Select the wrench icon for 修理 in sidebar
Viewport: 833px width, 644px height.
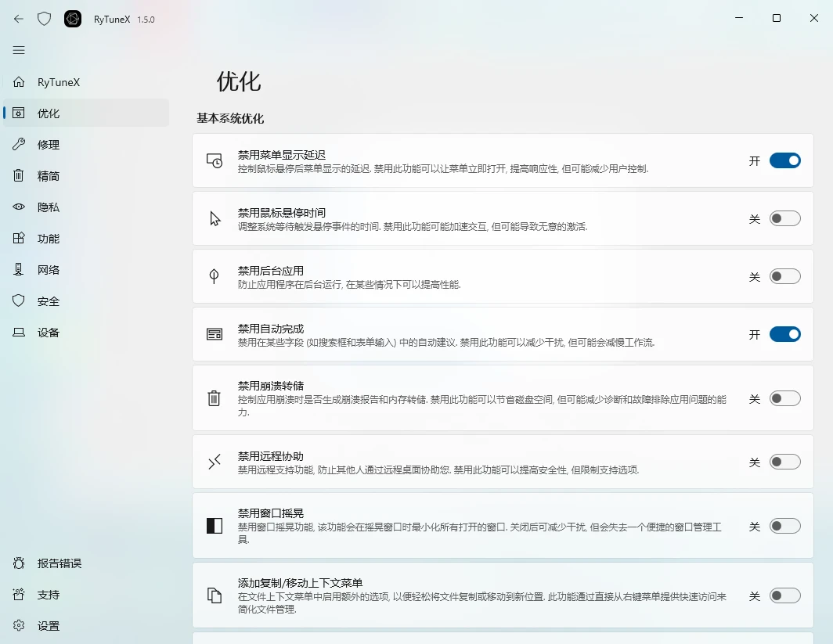18,144
